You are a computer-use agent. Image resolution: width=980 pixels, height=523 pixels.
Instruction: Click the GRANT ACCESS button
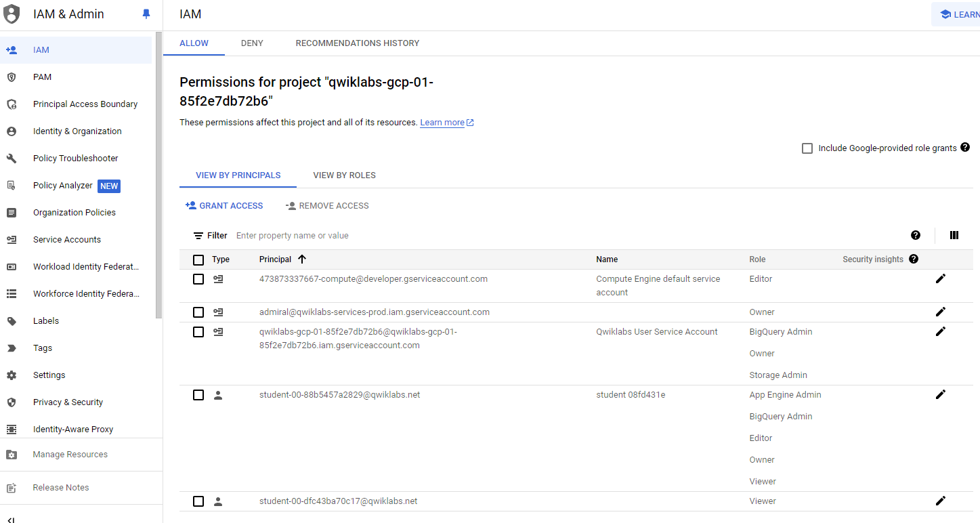[x=224, y=206]
